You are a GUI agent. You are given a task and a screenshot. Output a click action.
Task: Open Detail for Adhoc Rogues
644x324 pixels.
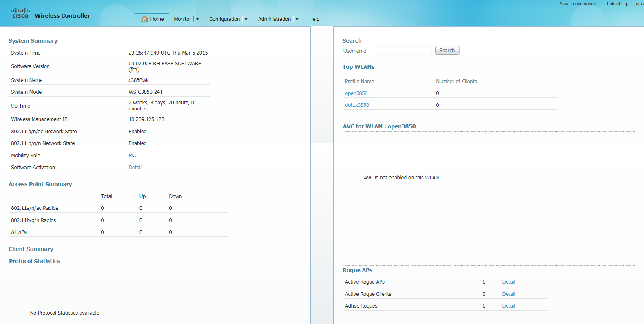click(x=509, y=306)
